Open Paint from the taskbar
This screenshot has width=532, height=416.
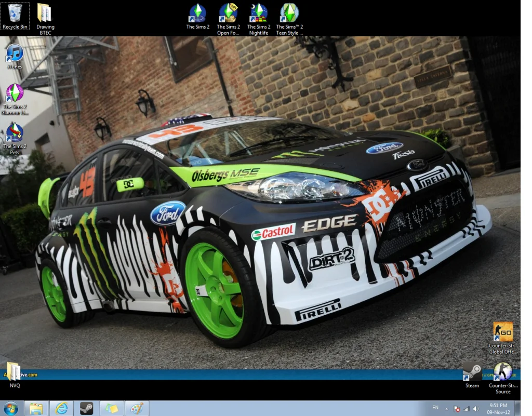coord(137,409)
